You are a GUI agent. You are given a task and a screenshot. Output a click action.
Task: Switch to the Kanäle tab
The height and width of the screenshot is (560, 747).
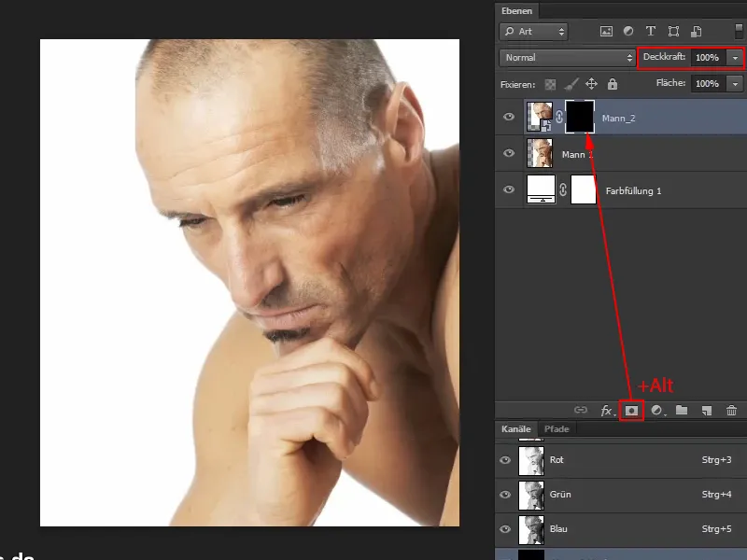[516, 429]
